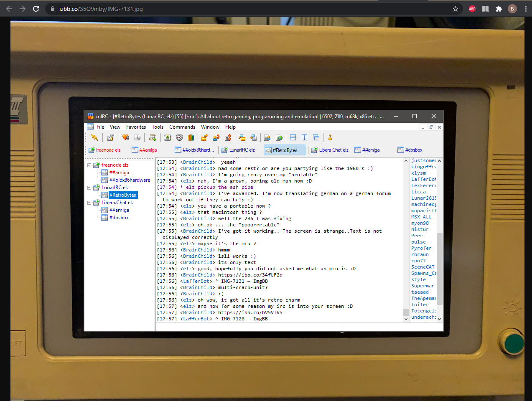Open the Address Book toolbar icon
This screenshot has height=401, width=532.
(168, 137)
